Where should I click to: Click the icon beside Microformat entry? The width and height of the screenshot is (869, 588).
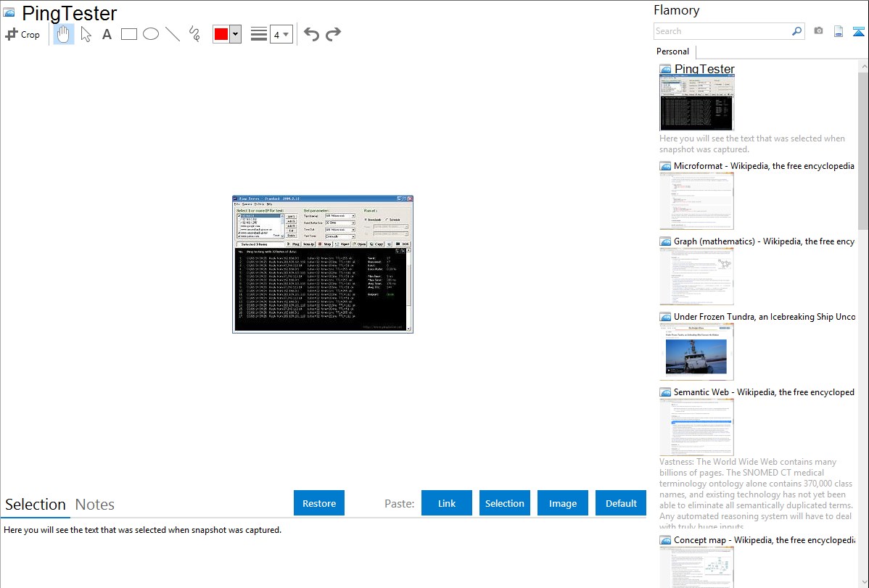[665, 166]
